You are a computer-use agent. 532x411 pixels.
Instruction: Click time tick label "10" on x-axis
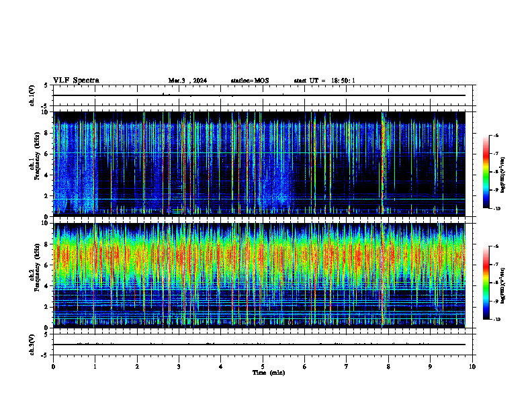point(472,367)
